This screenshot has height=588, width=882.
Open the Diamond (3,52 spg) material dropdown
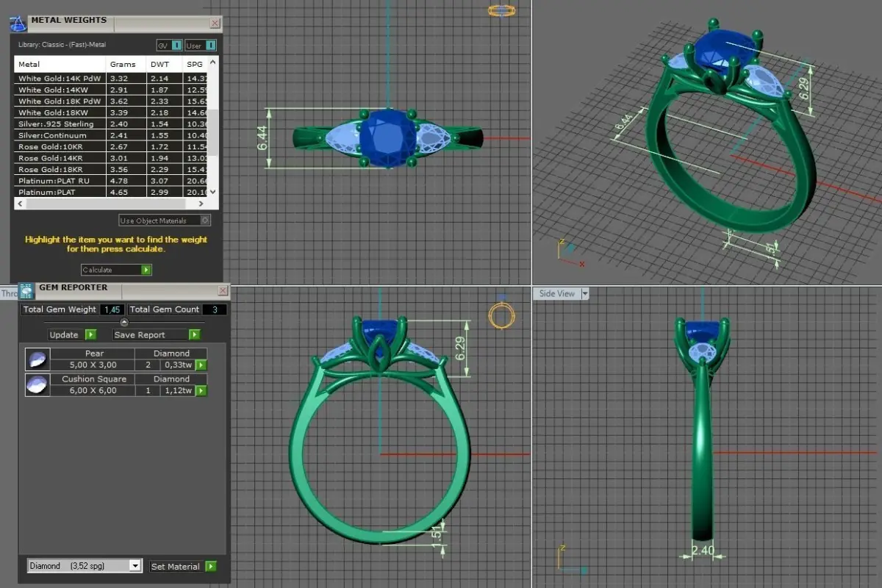click(84, 566)
